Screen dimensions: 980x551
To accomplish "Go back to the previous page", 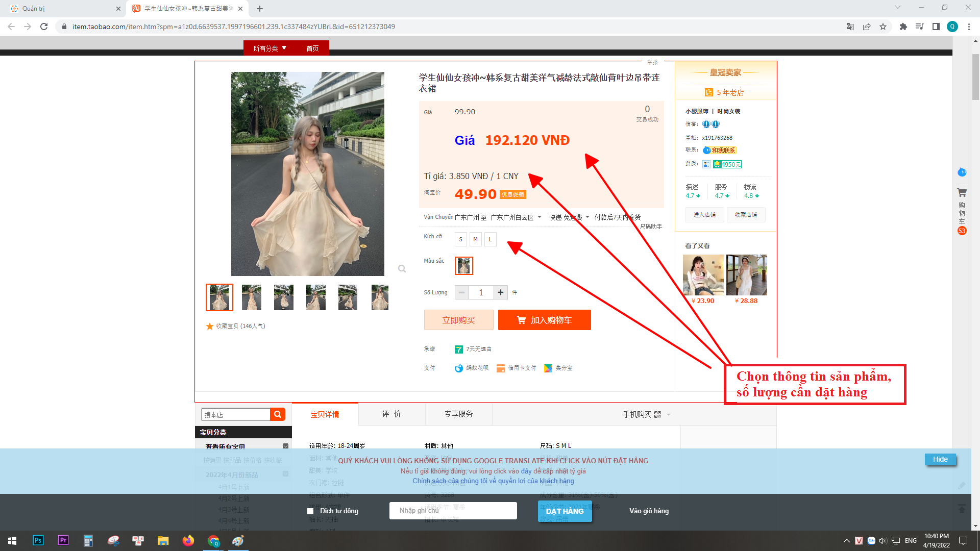I will 11,27.
